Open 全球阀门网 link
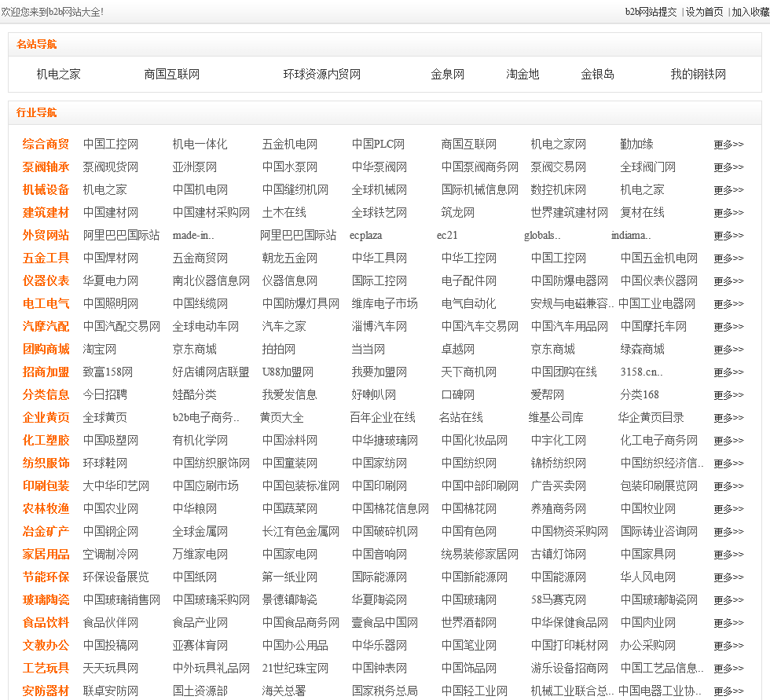 [647, 167]
